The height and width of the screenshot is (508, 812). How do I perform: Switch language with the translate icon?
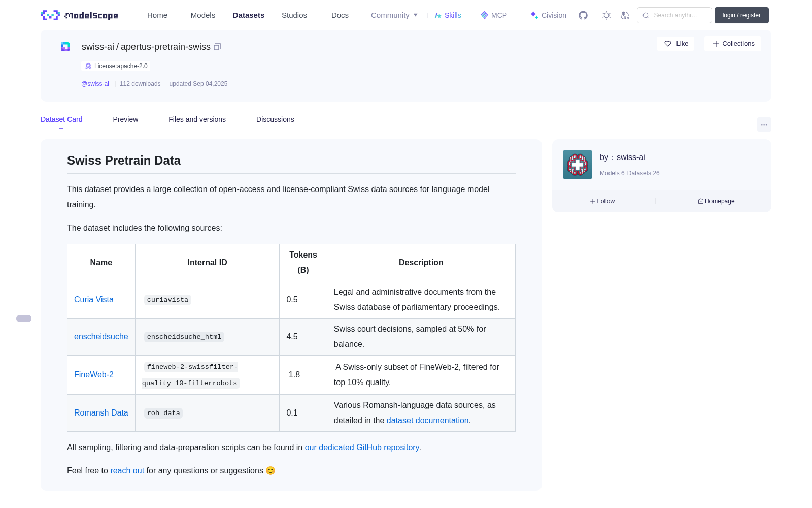(625, 15)
